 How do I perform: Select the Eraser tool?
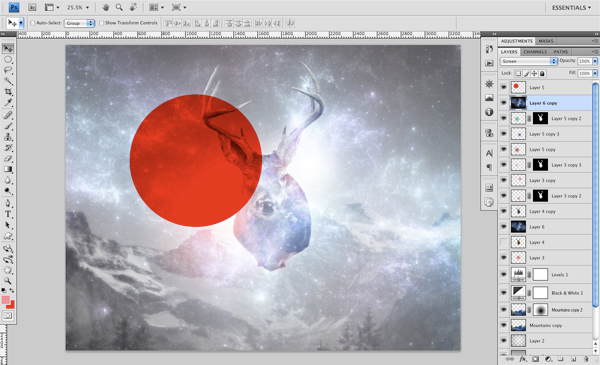click(8, 158)
